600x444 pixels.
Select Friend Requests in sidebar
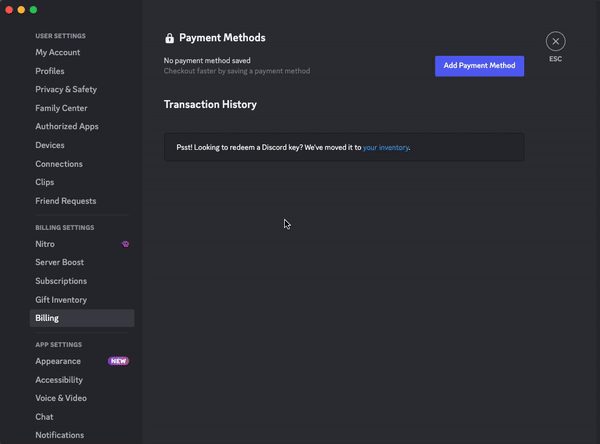[x=66, y=201]
